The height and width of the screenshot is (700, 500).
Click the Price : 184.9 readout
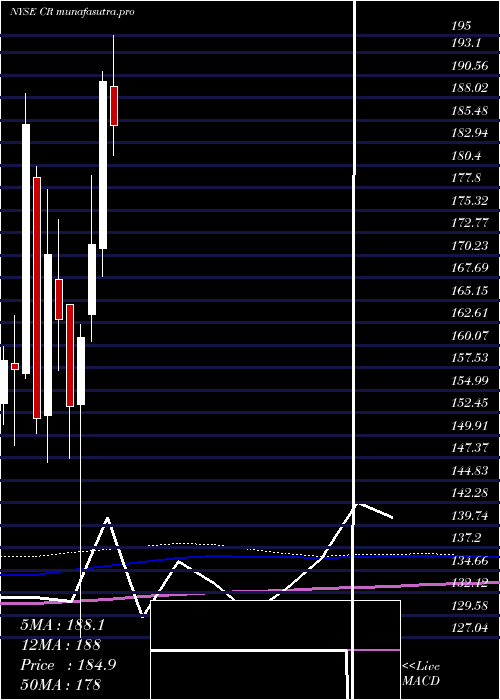[68, 665]
